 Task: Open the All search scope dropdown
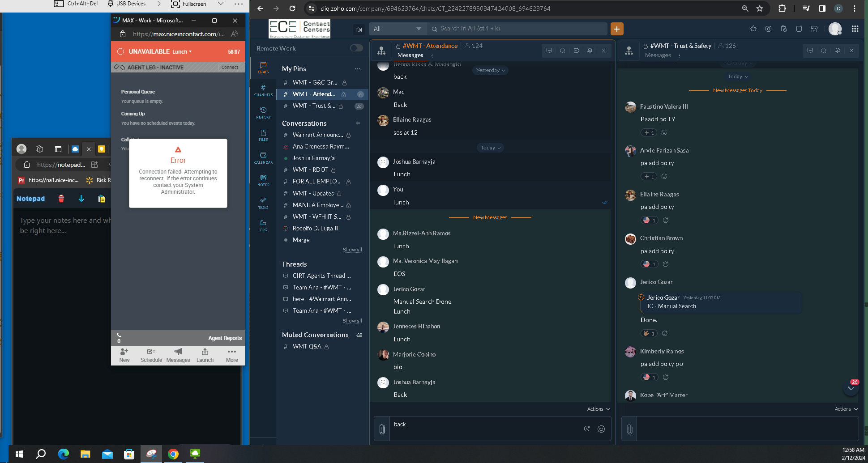click(x=398, y=29)
